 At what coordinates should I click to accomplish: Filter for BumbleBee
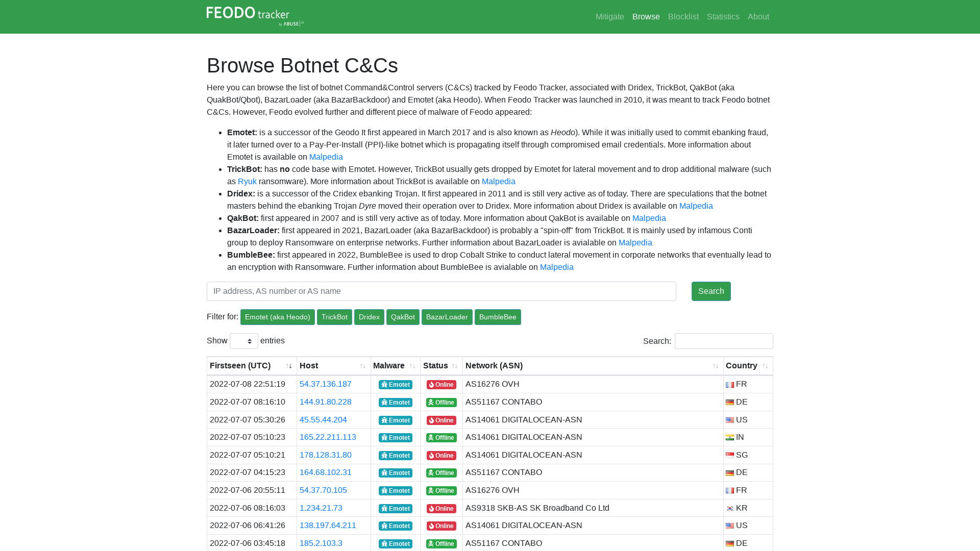click(x=498, y=317)
